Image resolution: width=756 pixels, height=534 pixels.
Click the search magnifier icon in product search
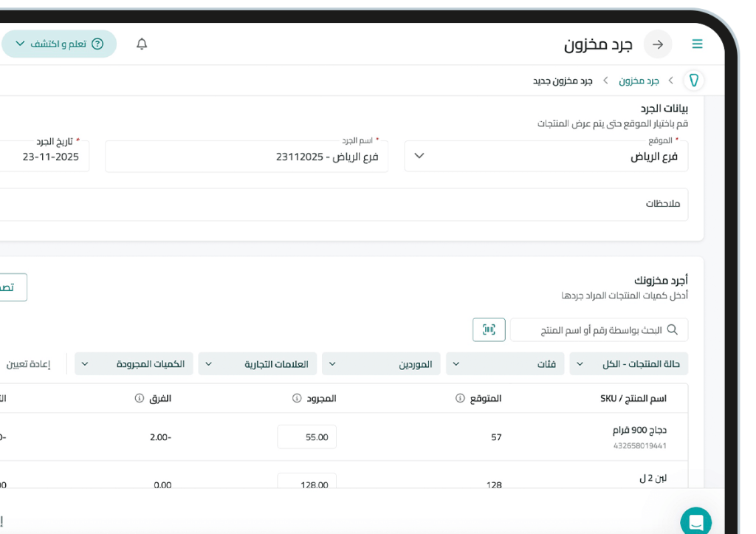pos(672,329)
